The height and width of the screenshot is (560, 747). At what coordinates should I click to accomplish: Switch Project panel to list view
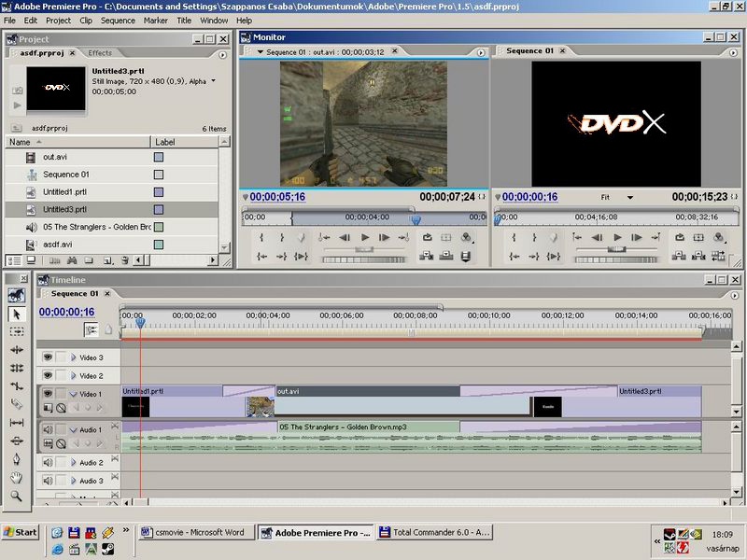click(14, 260)
